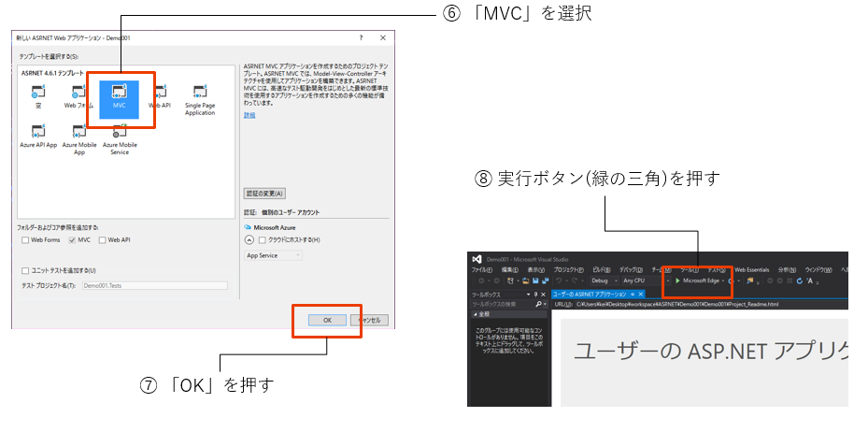This screenshot has height=432, width=868.
Task: Click the キャンセル button
Action: coord(369,320)
